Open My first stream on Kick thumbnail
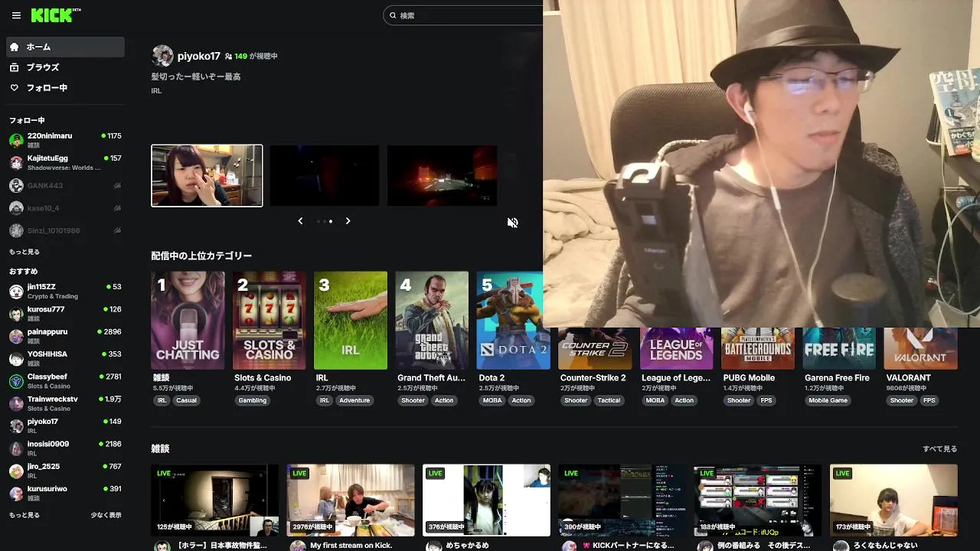Image resolution: width=980 pixels, height=551 pixels. point(351,500)
